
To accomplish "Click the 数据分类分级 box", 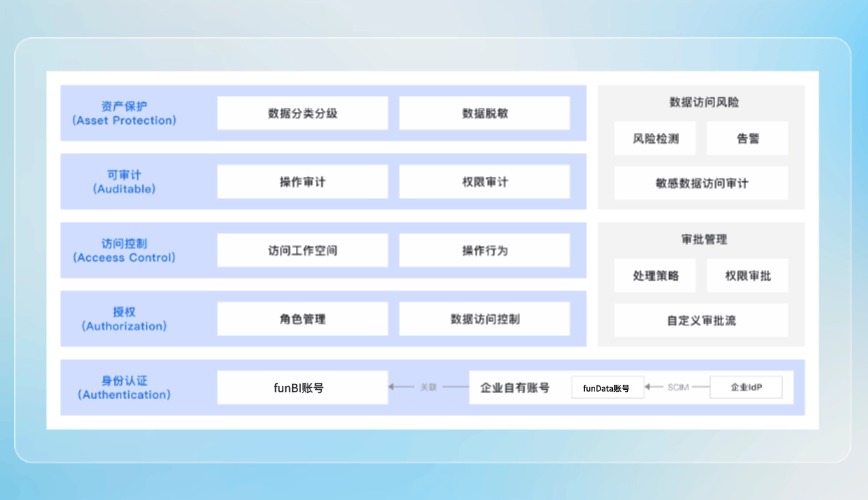I will pyautogui.click(x=302, y=113).
